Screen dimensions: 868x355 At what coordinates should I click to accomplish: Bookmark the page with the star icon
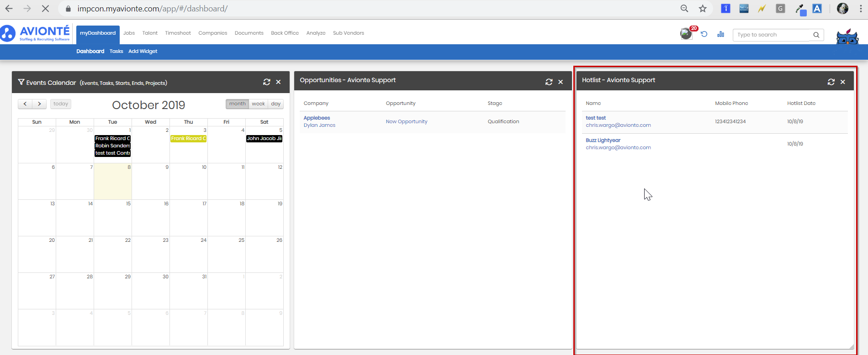(x=703, y=9)
